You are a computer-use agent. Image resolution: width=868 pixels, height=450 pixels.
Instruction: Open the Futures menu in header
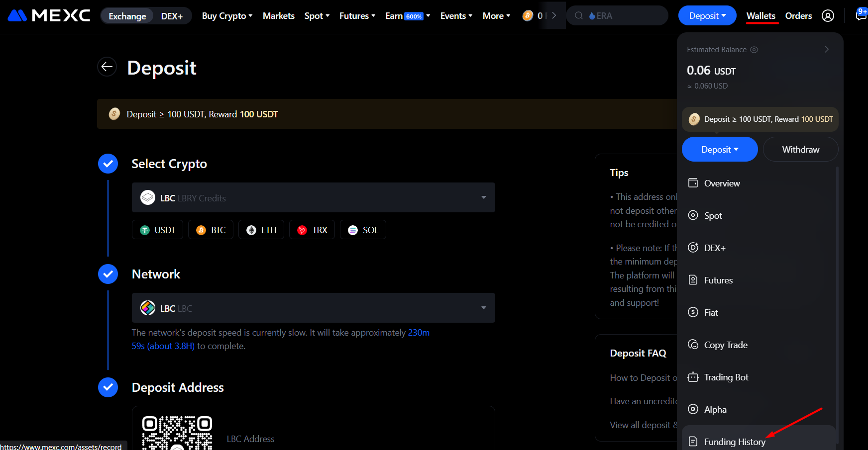click(357, 16)
